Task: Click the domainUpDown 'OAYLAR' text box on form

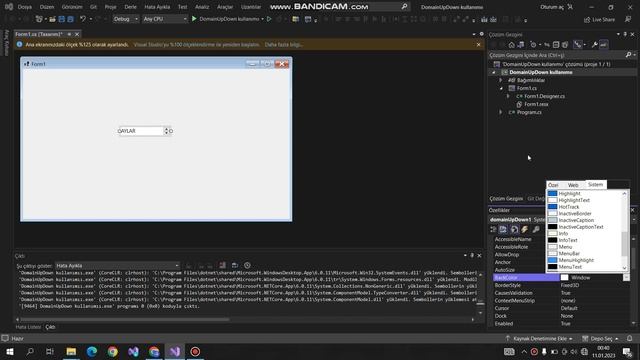Action: click(x=140, y=131)
